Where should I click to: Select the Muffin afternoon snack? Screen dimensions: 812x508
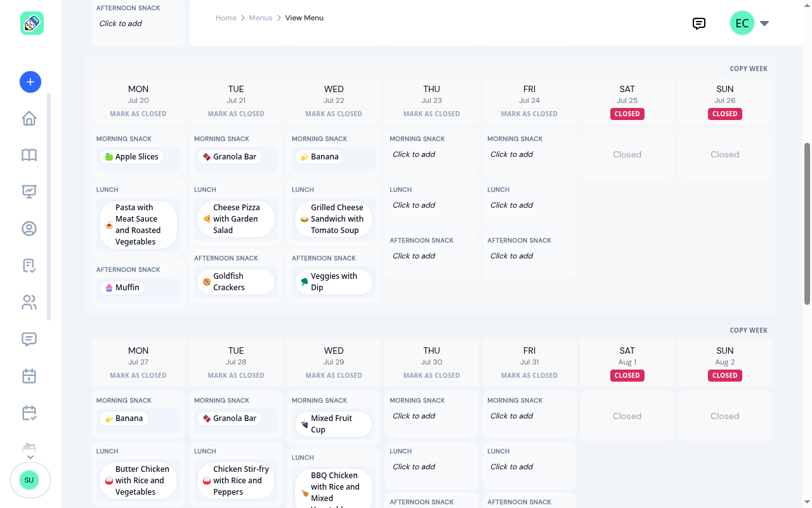click(x=122, y=288)
